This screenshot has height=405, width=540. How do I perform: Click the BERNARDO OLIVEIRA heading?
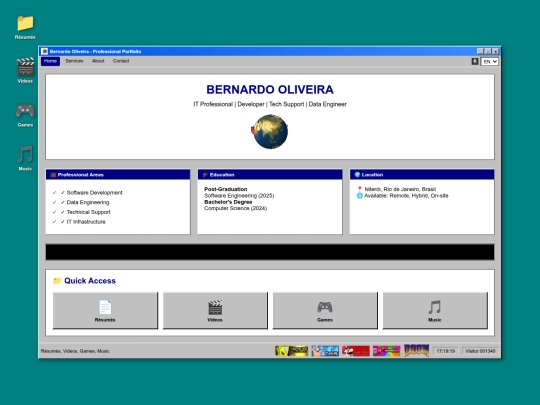coord(270,90)
